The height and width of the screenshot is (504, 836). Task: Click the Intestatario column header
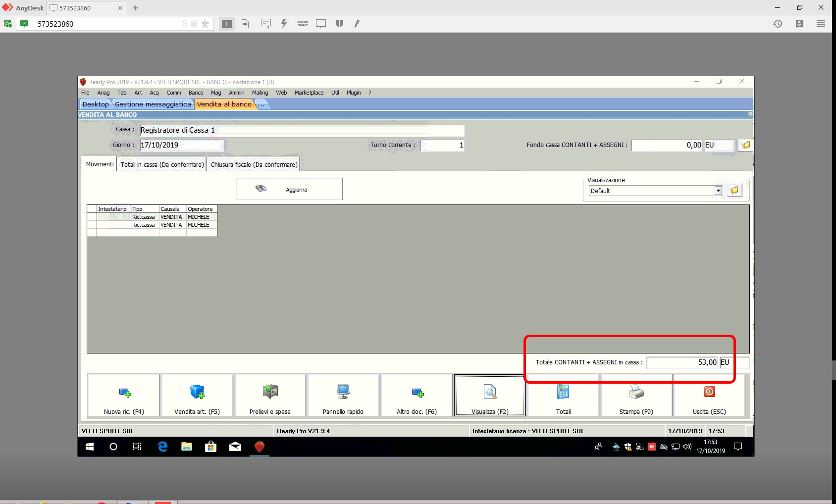tap(113, 209)
